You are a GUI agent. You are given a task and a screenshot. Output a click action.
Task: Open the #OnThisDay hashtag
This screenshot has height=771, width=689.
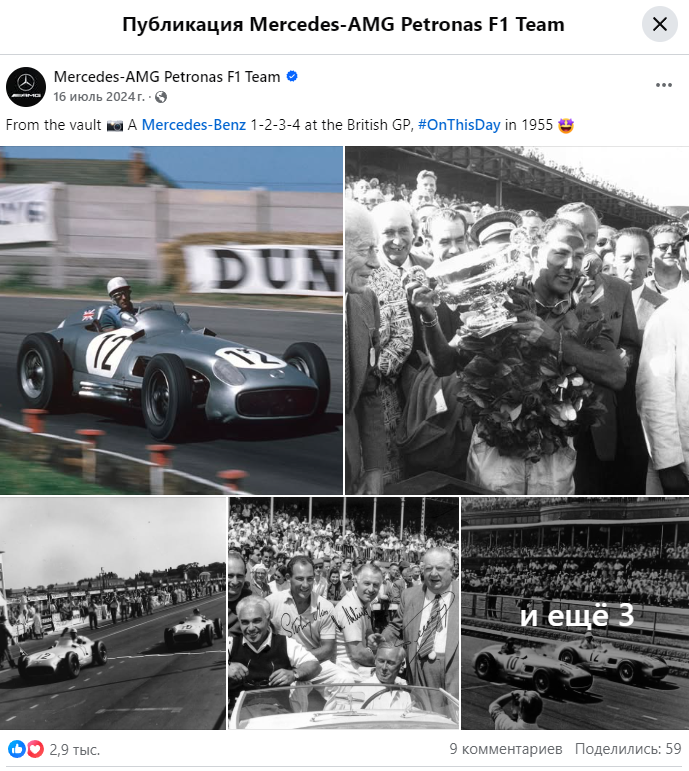(459, 125)
